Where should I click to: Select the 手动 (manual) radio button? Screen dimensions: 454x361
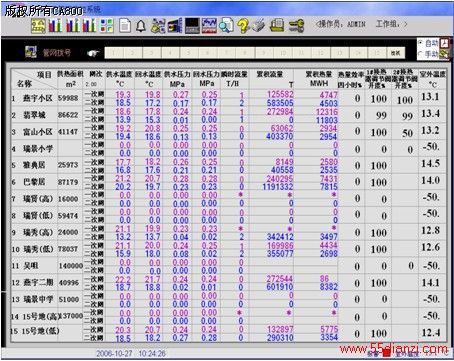coord(421,54)
